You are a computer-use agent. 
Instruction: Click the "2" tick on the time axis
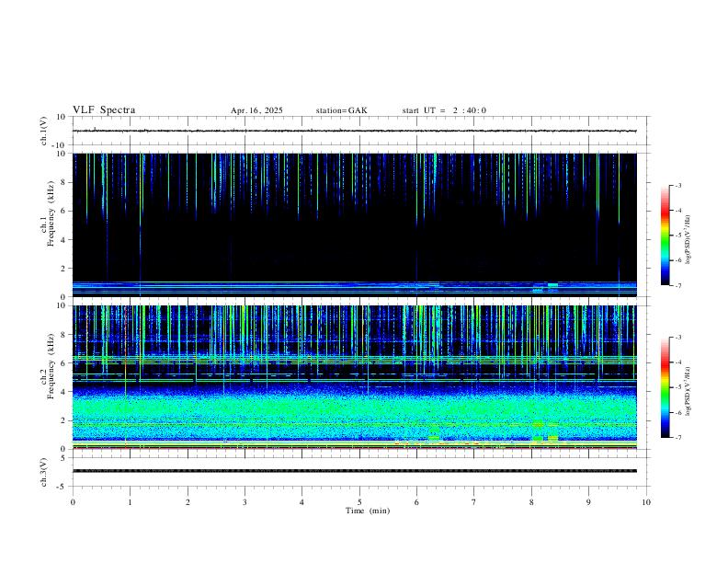tap(188, 502)
